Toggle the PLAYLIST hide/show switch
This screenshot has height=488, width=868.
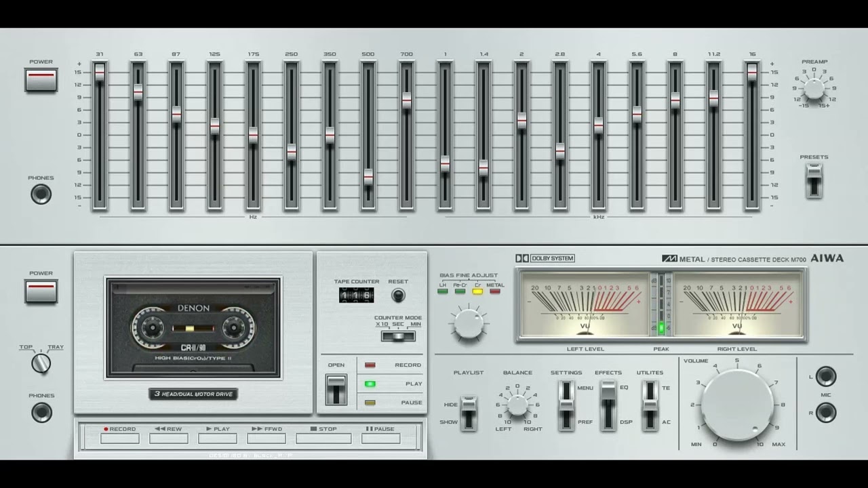(468, 413)
